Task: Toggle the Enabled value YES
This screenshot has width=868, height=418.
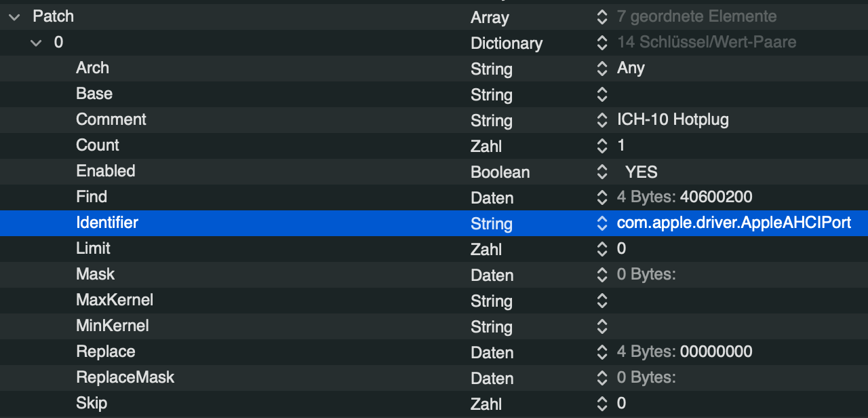Action: pyautogui.click(x=641, y=172)
